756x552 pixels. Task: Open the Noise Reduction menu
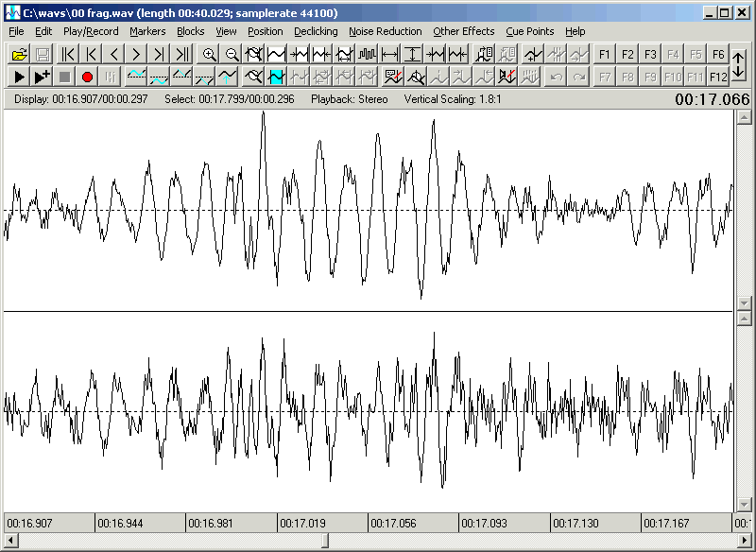(x=385, y=31)
